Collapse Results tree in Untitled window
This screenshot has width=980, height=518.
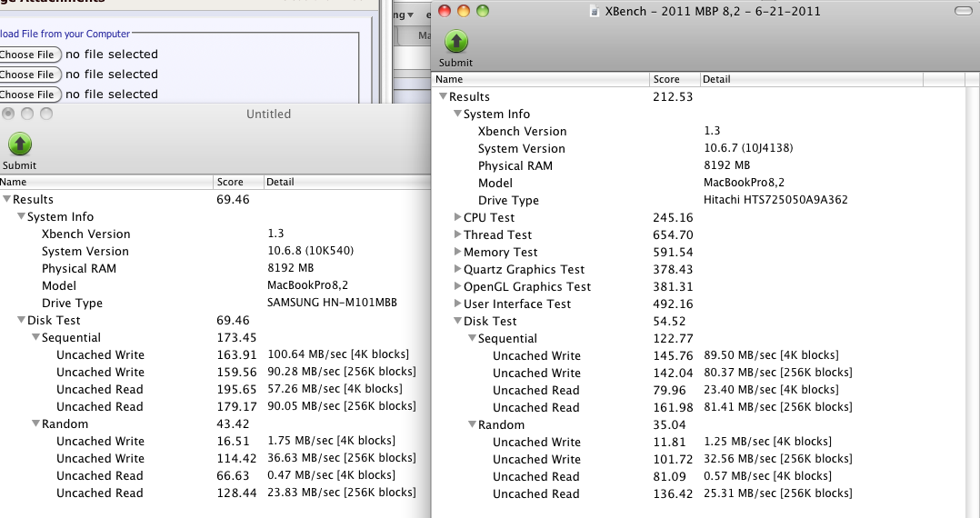7,199
